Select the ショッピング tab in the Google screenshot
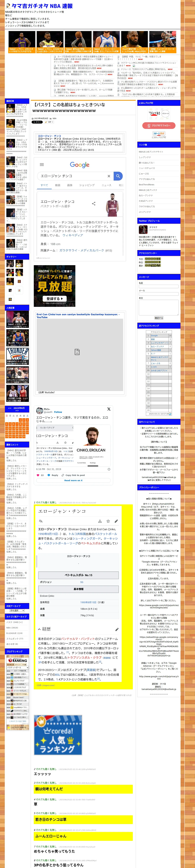Image resolution: width=195 pixels, height=868 pixels. tap(87, 185)
